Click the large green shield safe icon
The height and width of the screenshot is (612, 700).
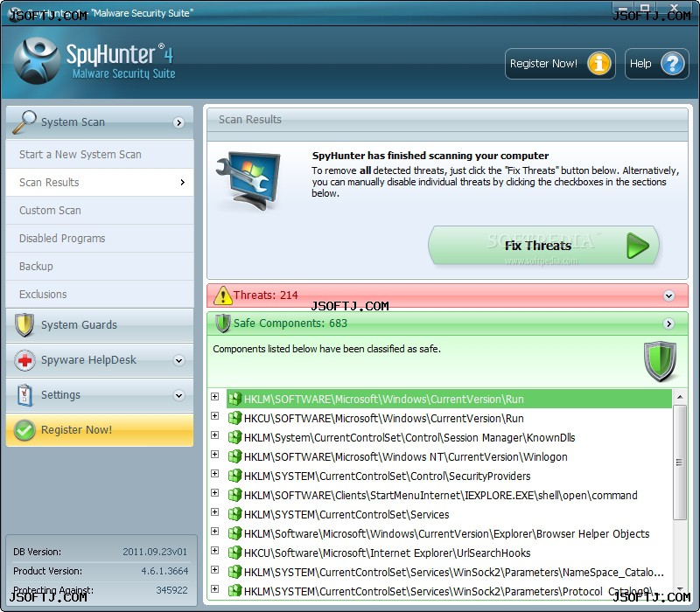pyautogui.click(x=660, y=361)
